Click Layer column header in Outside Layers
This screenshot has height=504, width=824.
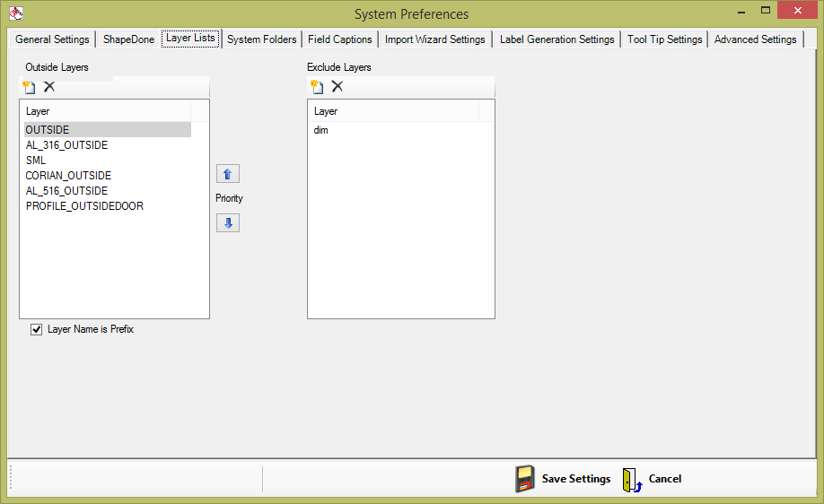point(106,111)
